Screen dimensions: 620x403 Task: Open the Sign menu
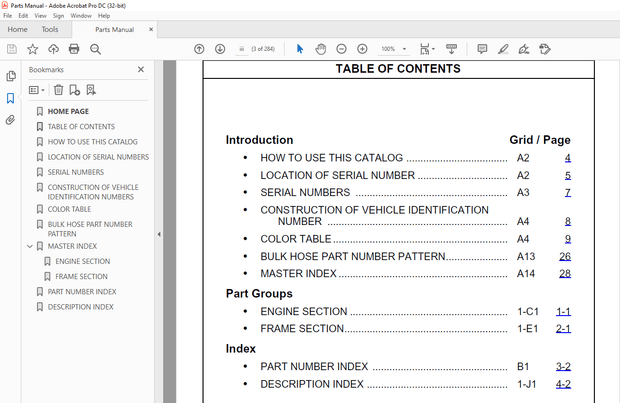(59, 16)
